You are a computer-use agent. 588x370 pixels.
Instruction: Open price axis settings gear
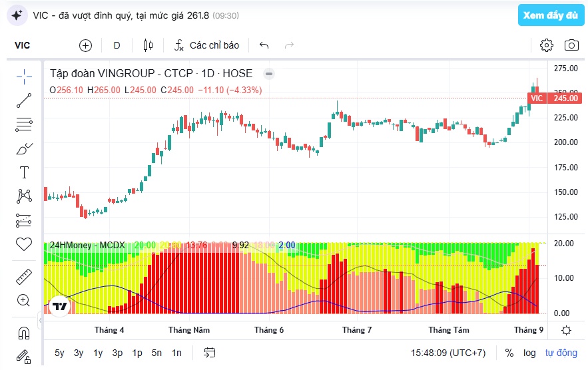click(566, 330)
